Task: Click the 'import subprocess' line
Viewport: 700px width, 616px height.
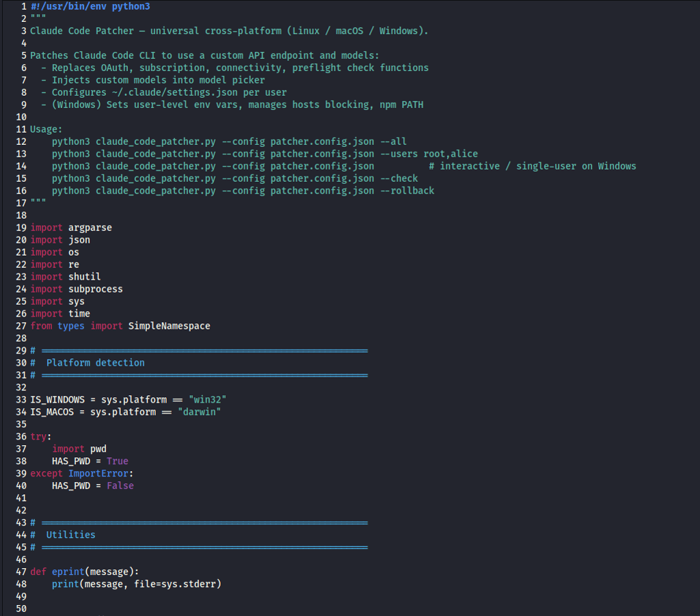Action: click(77, 289)
